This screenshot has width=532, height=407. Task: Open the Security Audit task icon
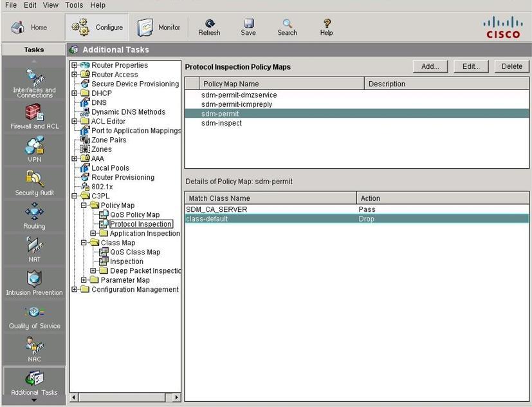tap(34, 178)
